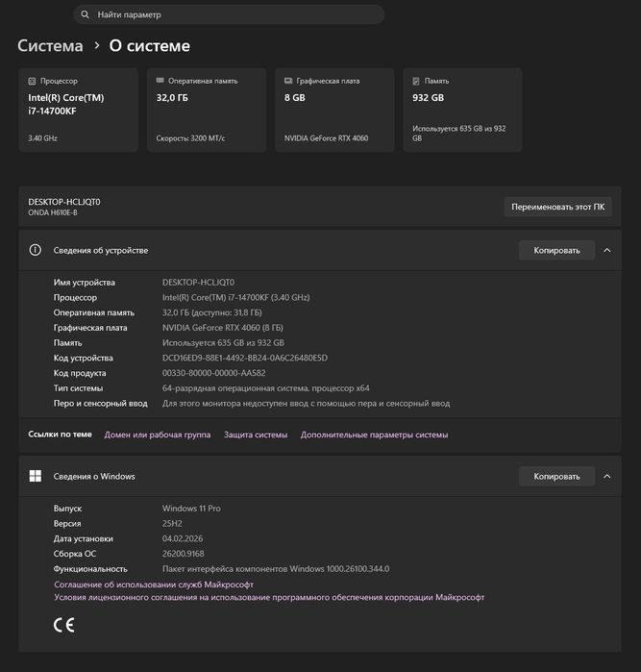
Task: Focus the Найти параметр search field
Action: coord(229,14)
